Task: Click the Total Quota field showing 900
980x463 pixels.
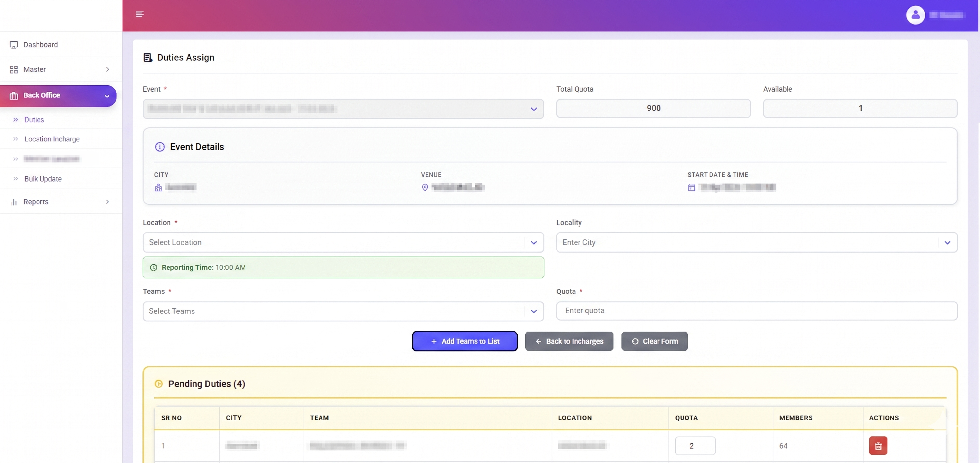Action: (x=653, y=108)
